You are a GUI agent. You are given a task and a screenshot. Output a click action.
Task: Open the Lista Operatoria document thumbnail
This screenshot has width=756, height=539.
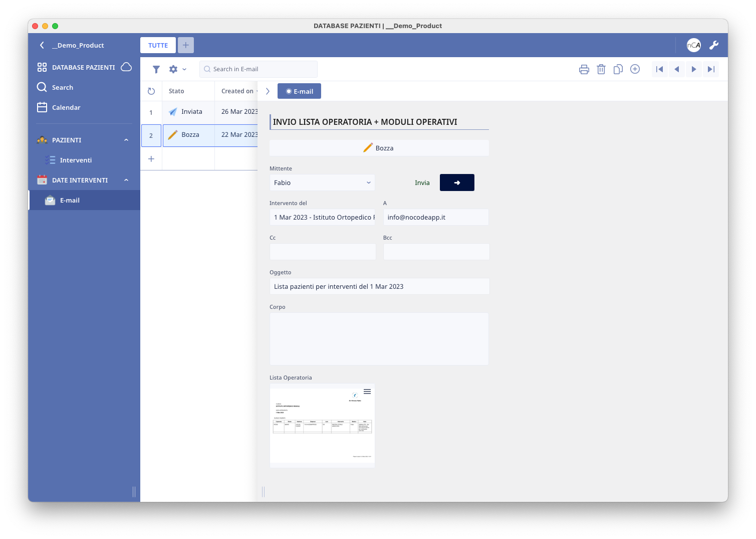(x=322, y=426)
